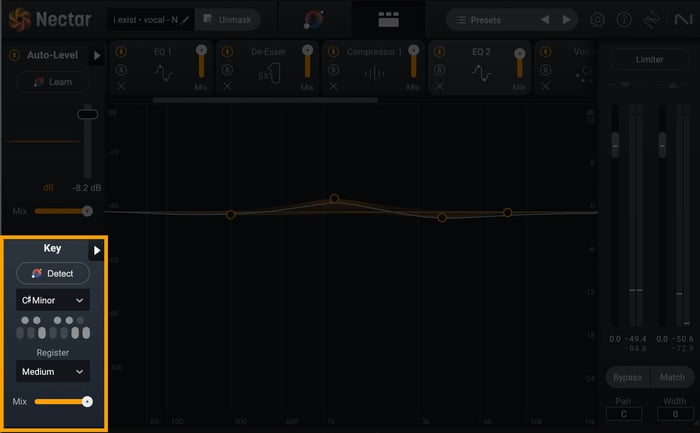Viewport: 700px width, 433px height.
Task: Select the Compressor 1 waveform icon
Action: 374,73
